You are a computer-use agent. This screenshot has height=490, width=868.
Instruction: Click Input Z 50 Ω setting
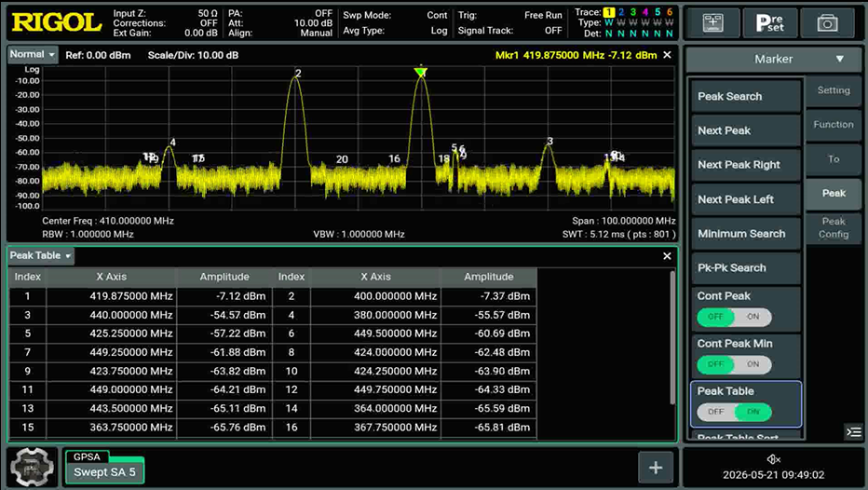point(165,13)
